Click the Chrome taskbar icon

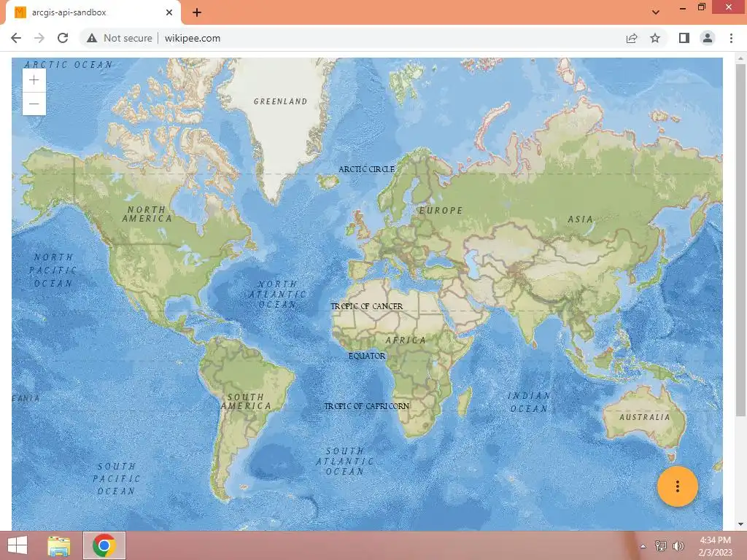[x=104, y=545]
